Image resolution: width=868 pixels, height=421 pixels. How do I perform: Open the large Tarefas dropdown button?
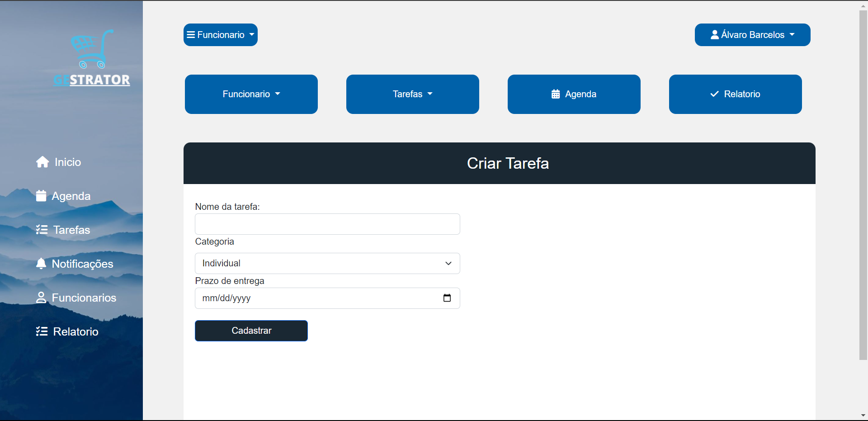413,94
